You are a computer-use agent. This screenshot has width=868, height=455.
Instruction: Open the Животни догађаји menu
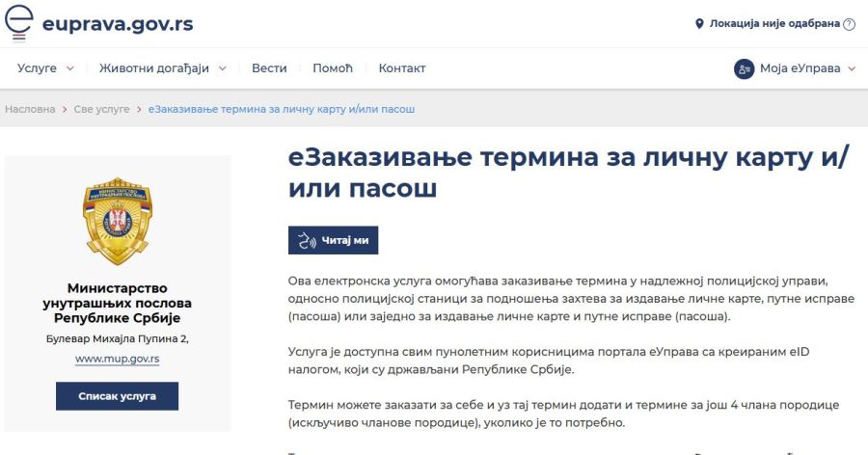coord(154,68)
